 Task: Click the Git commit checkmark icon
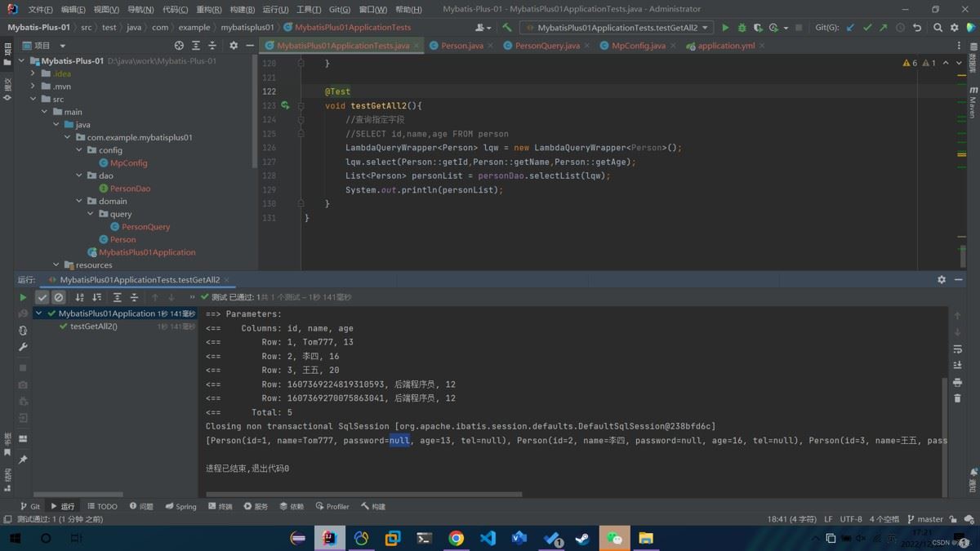tap(867, 27)
